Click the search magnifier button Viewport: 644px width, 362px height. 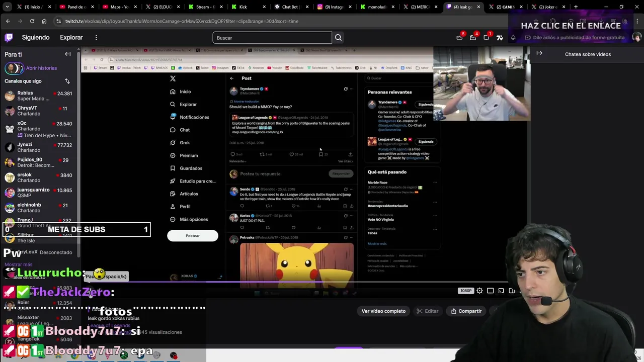(x=338, y=38)
